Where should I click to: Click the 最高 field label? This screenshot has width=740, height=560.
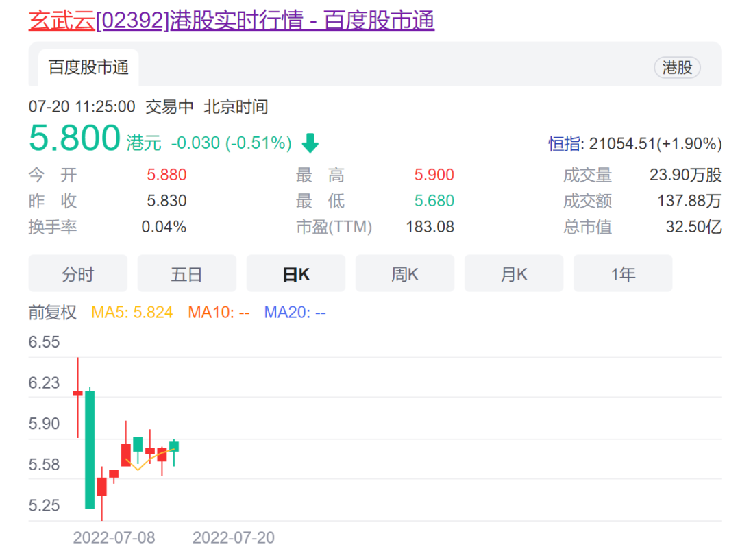click(320, 175)
